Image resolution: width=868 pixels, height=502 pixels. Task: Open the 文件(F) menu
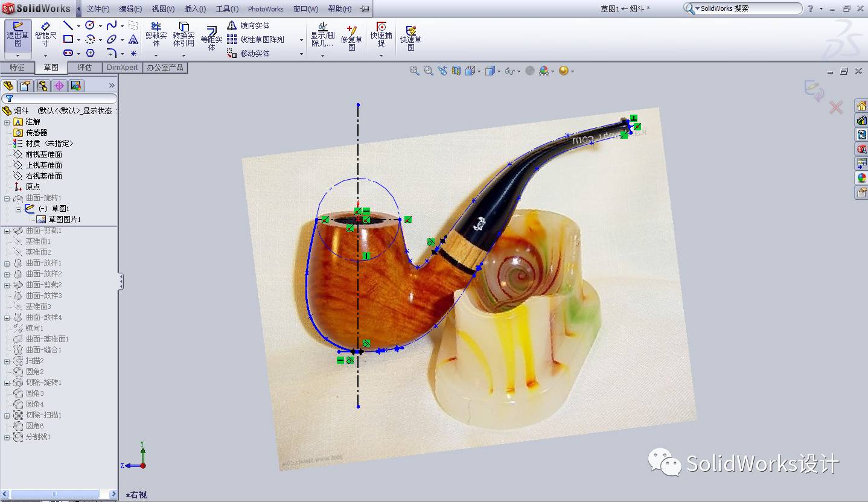(98, 9)
